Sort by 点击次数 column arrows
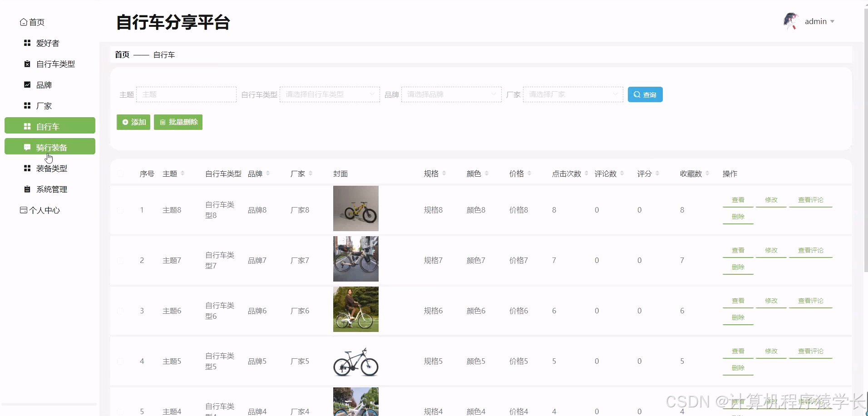Image resolution: width=868 pixels, height=416 pixels. (x=587, y=173)
